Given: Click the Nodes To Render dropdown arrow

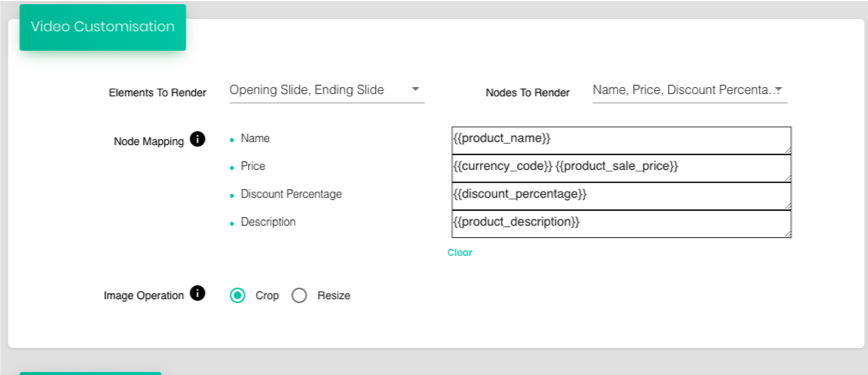Looking at the screenshot, I should coord(778,89).
